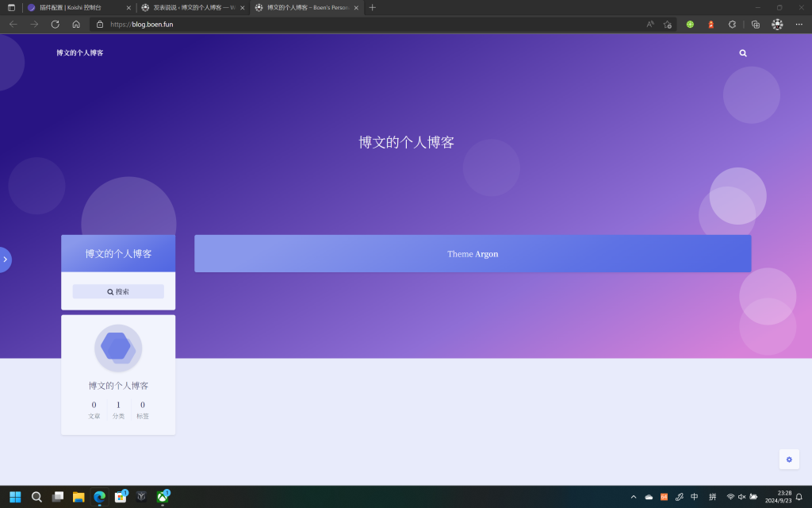Expand the left sidebar arrow tab
The image size is (812, 508).
click(5, 260)
